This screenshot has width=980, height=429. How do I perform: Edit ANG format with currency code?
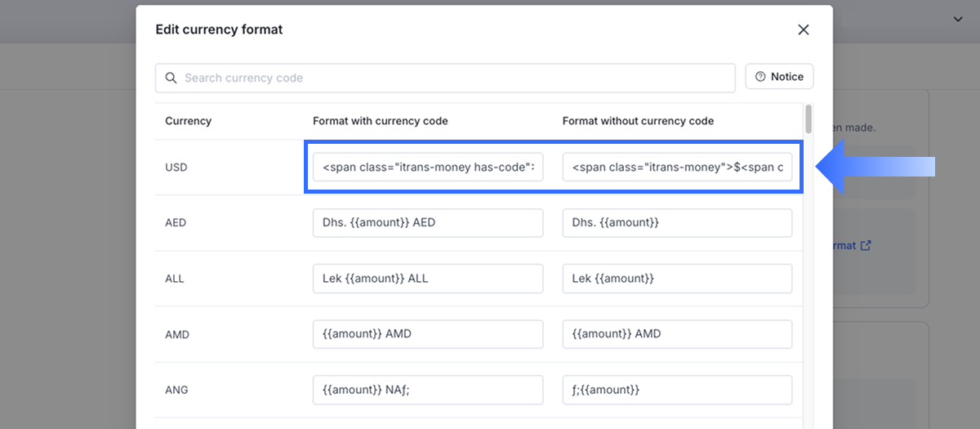(428, 390)
